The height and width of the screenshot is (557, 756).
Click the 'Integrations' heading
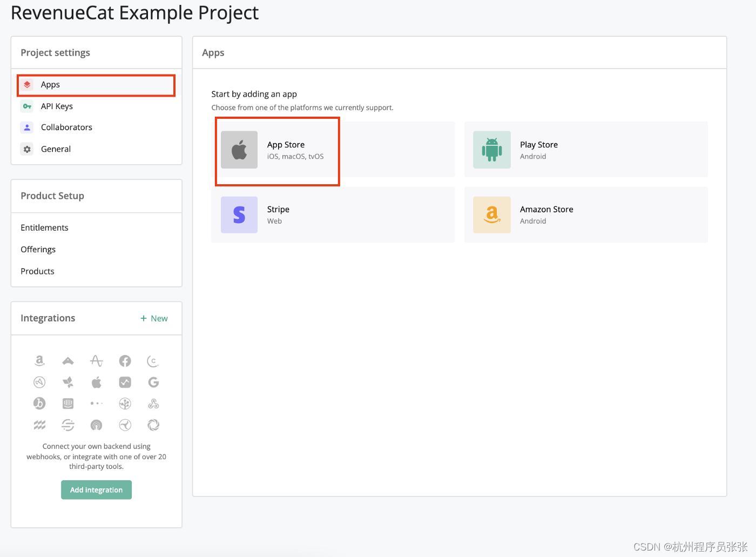[48, 318]
